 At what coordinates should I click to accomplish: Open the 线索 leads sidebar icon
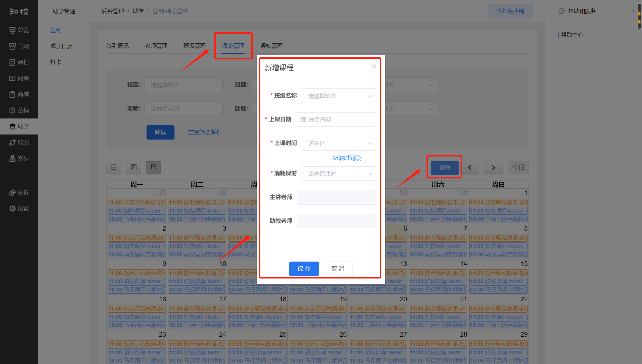pyautogui.click(x=12, y=142)
